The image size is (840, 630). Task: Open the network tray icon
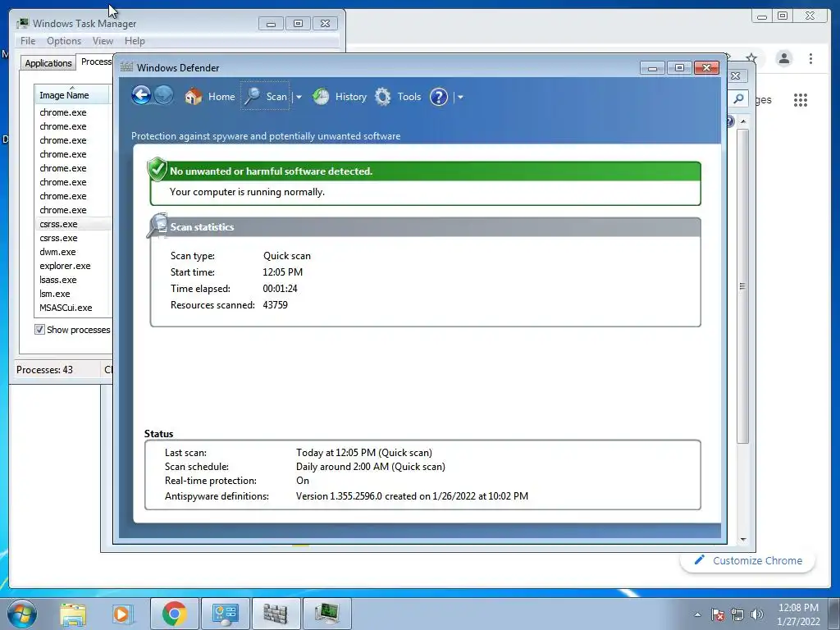(x=737, y=614)
